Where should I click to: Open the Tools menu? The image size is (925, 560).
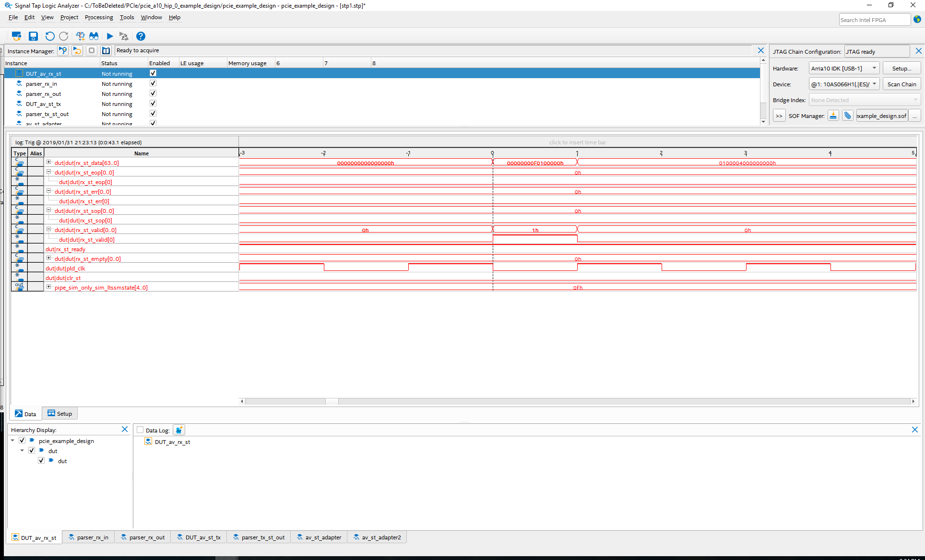[127, 17]
